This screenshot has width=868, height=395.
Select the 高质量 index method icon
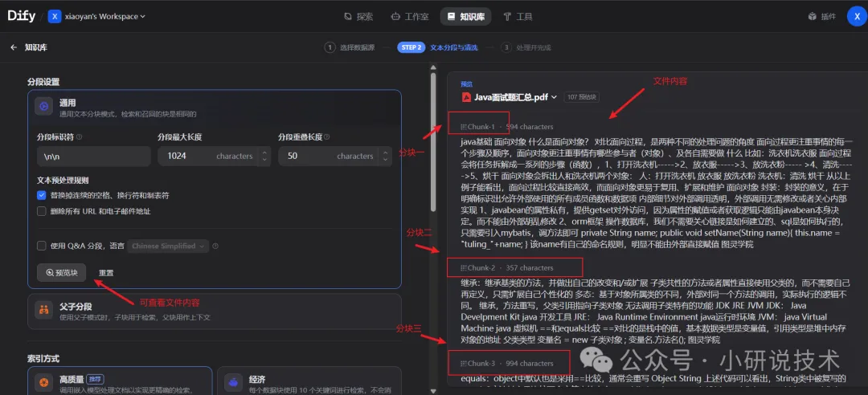(43, 381)
